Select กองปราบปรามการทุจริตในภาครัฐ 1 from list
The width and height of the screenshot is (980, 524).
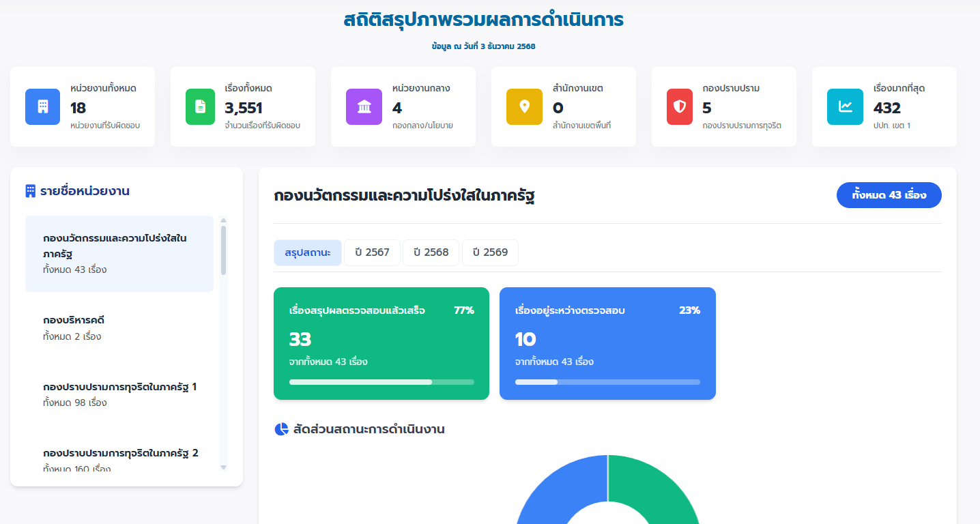click(119, 394)
